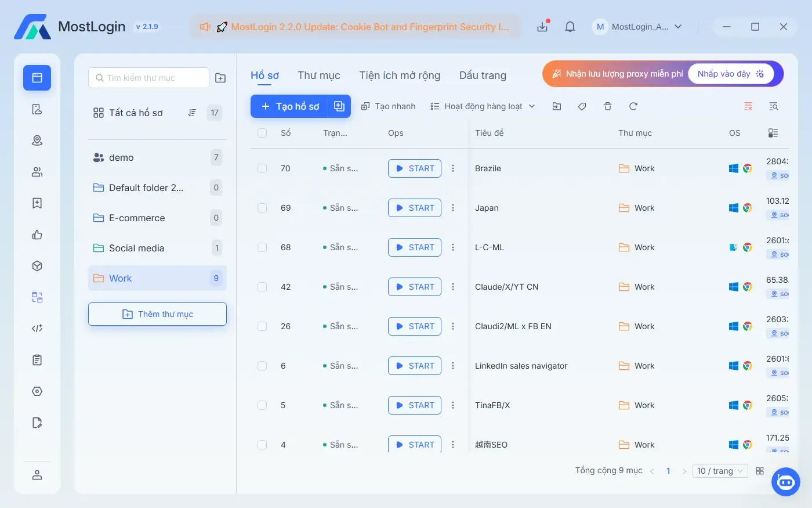
Task: Select the demo group folder
Action: 157,157
